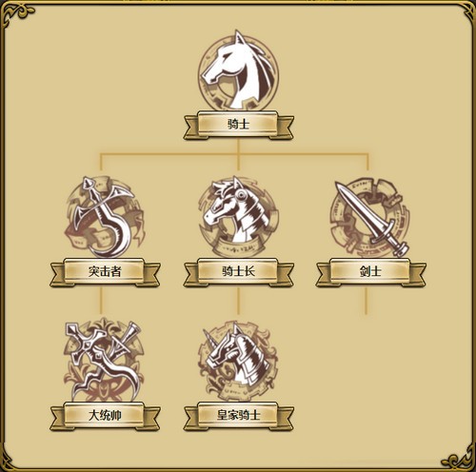Click the right ribbon tail of 剑士 banner

tap(418, 275)
